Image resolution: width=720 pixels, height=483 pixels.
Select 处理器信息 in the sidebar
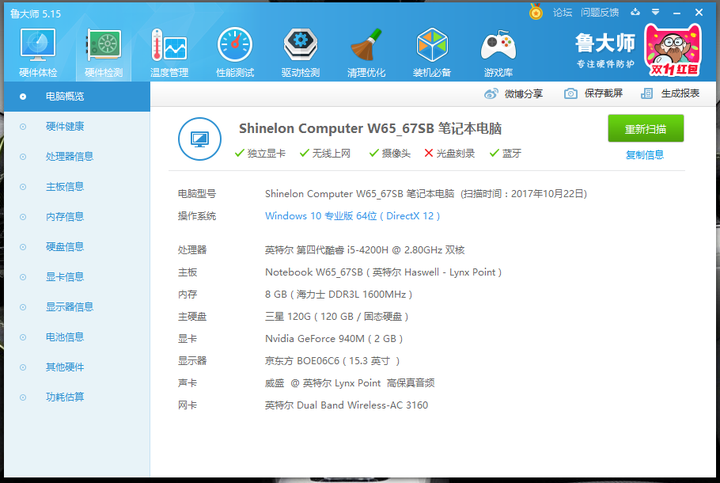[77, 157]
